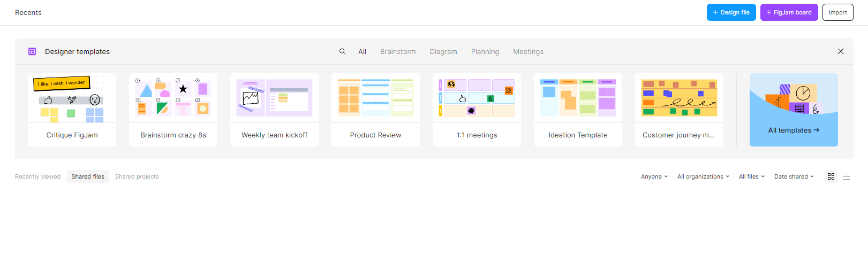This screenshot has height=262, width=868.
Task: Select the Meetings template filter
Action: [529, 51]
